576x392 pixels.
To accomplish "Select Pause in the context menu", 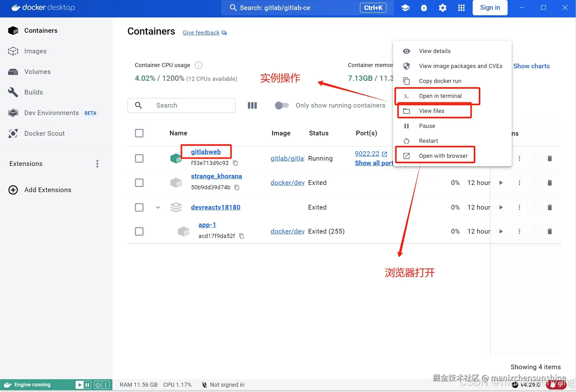I will [452, 126].
